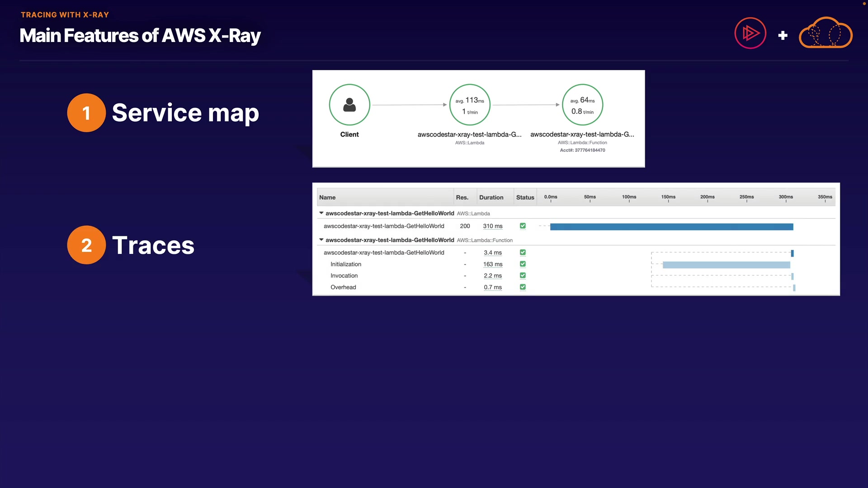
Task: Click status checkmark for 310 ms row
Action: pyautogui.click(x=523, y=226)
